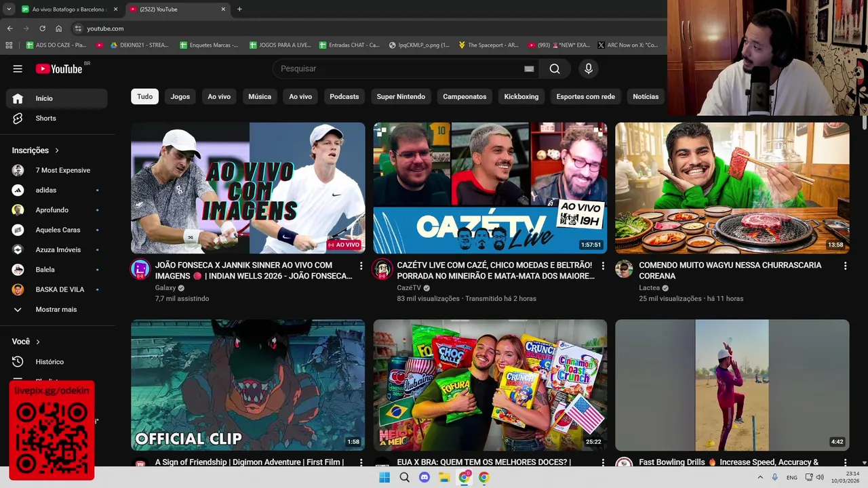The height and width of the screenshot is (488, 868).
Task: Select the Campeonatos filter chip
Action: click(x=465, y=96)
